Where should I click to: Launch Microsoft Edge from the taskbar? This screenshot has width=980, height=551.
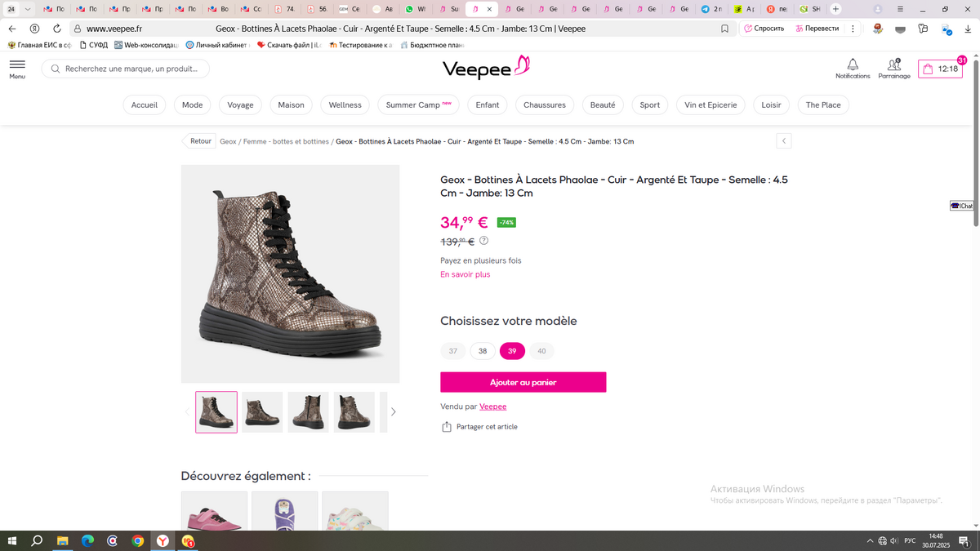(x=87, y=540)
